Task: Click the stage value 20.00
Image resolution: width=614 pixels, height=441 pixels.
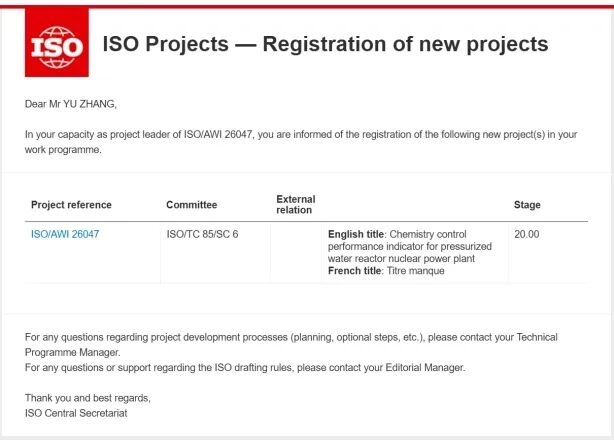Action: (526, 234)
